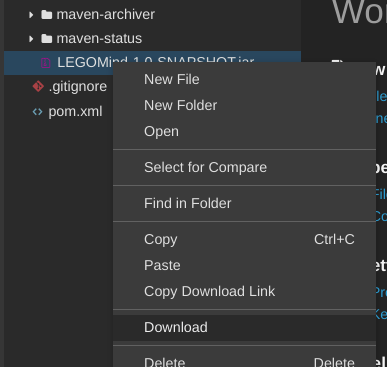Choose Copy Download Link menu entry

pyautogui.click(x=244, y=291)
